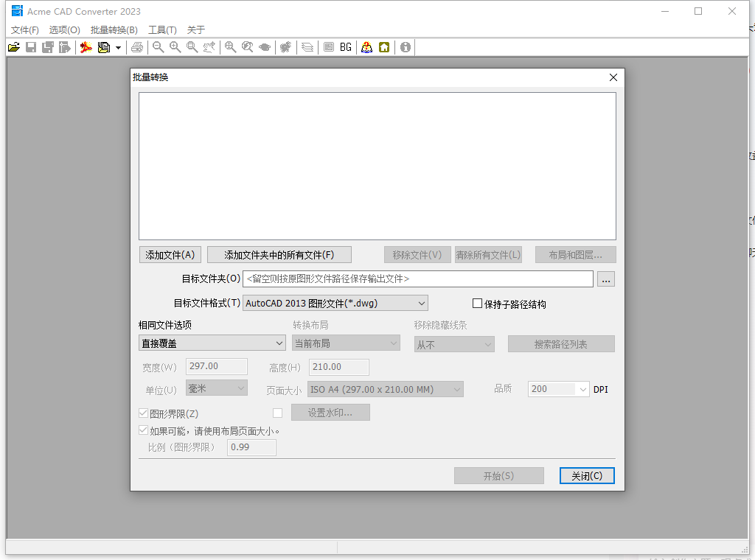Image resolution: width=755 pixels, height=560 pixels.
Task: Click the 比例 0.99 field
Action: (252, 447)
